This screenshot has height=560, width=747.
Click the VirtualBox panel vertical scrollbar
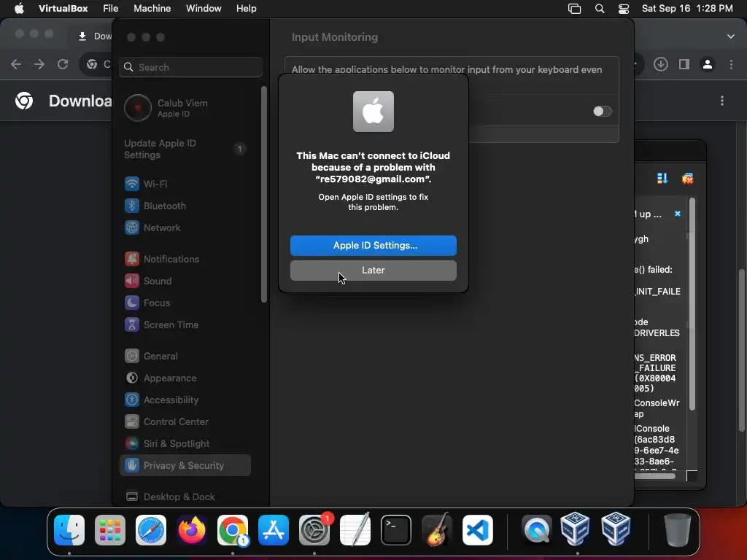click(x=692, y=304)
